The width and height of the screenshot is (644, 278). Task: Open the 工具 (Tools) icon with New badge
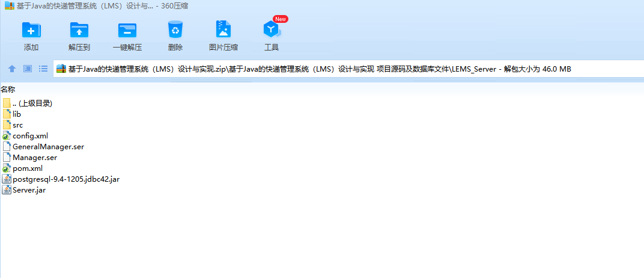272,29
